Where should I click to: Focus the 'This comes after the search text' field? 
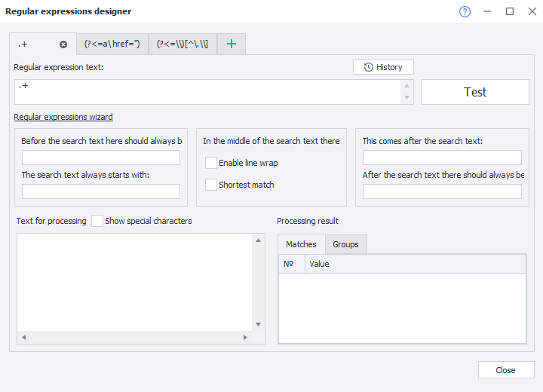(442, 158)
